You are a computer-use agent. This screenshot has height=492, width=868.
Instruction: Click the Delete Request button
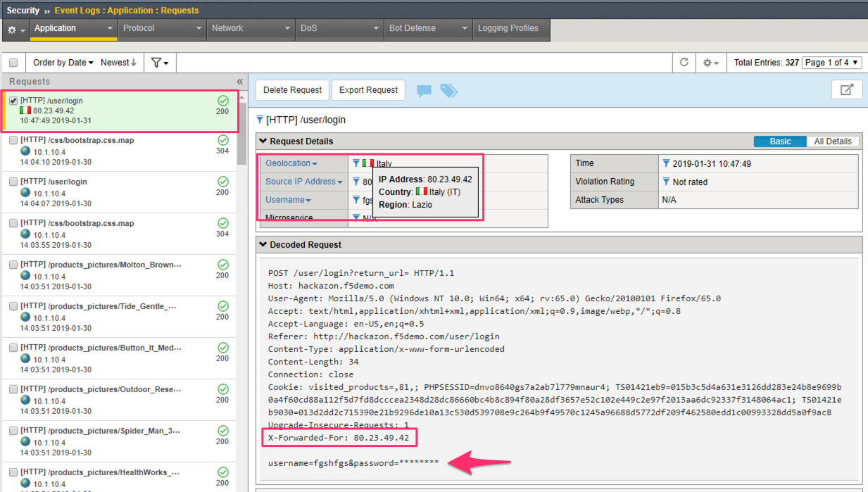[x=292, y=90]
